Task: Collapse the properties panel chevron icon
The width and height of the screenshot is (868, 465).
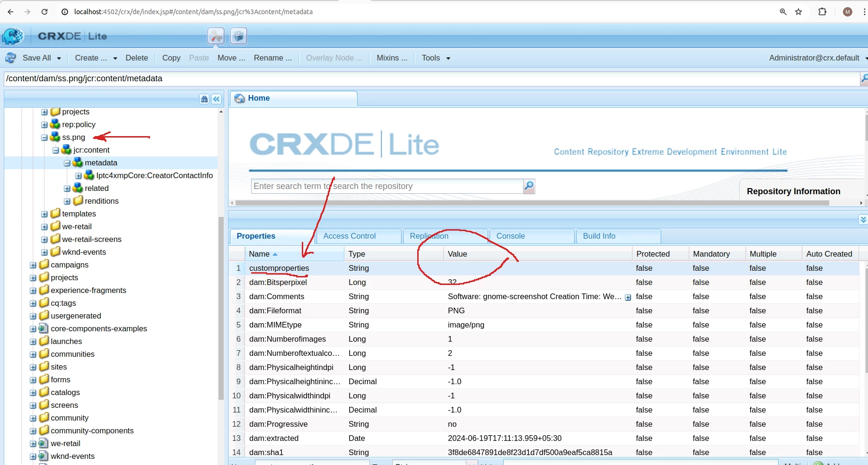Action: click(x=863, y=220)
